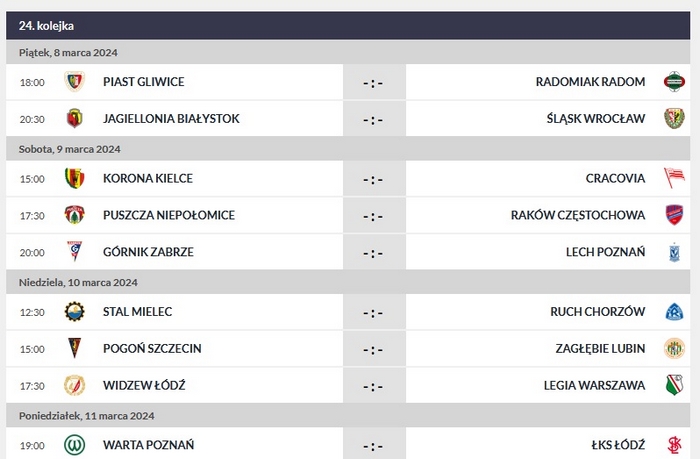This screenshot has width=700, height=459.
Task: Click the Lech Poznań club crest
Action: pyautogui.click(x=674, y=251)
